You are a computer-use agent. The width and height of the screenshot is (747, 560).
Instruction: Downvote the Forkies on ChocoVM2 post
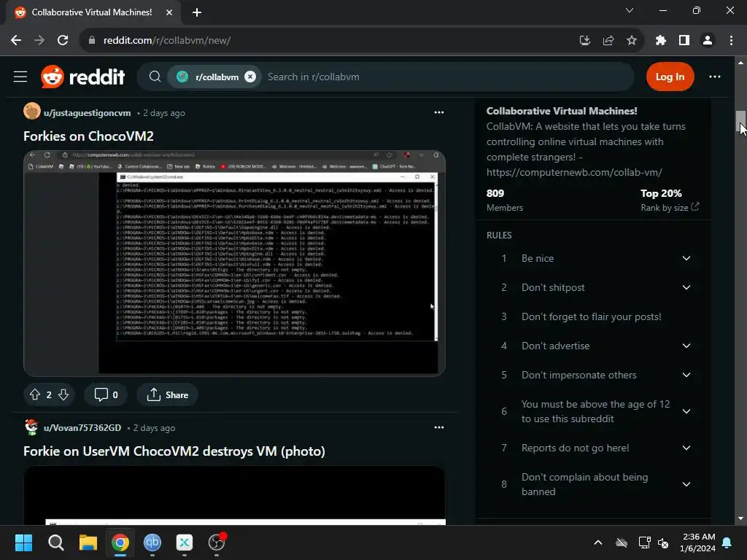coord(63,394)
